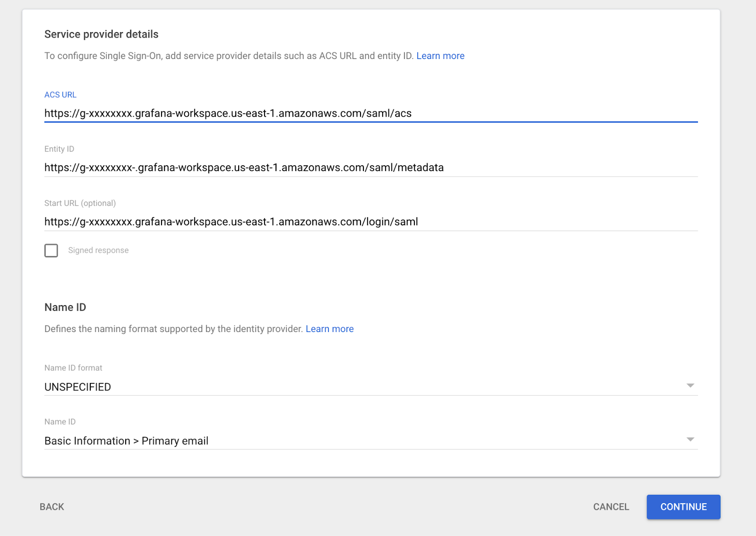Expand the Name ID dropdown arrow
Image resolution: width=756 pixels, height=536 pixels.
[691, 439]
